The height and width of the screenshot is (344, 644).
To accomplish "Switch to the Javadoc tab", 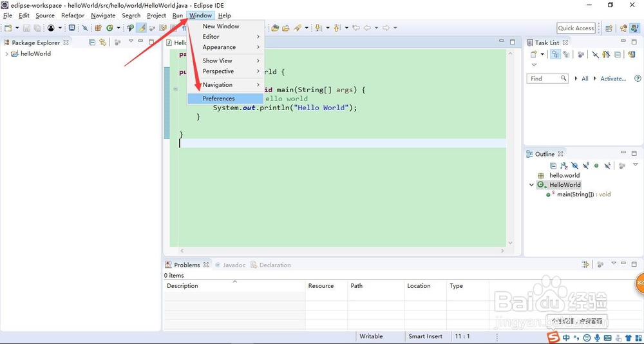I will coord(230,265).
